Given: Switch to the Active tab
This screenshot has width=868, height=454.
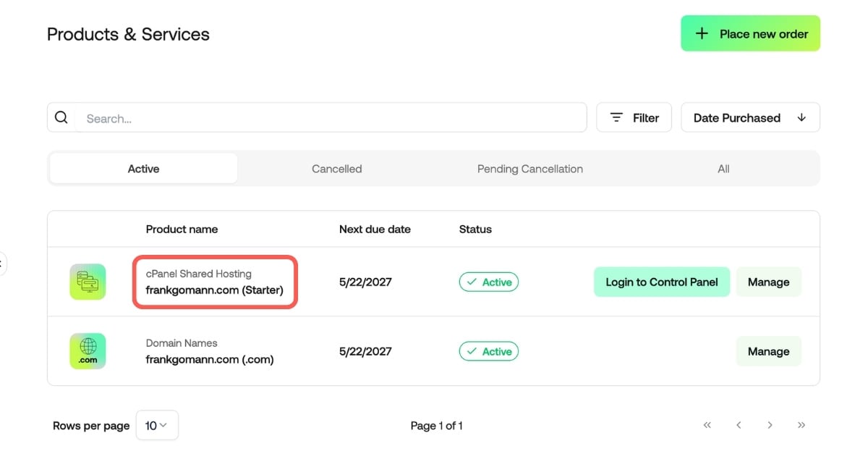Looking at the screenshot, I should coord(143,168).
